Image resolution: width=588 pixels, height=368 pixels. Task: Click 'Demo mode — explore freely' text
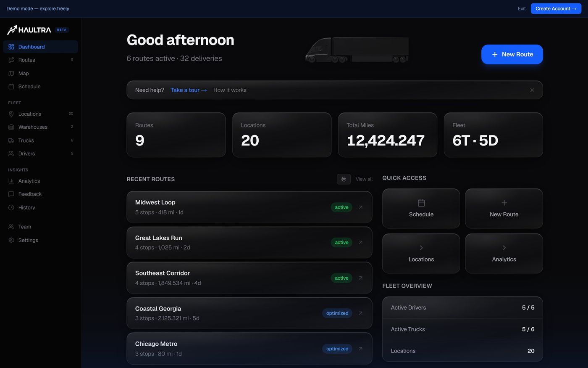(x=38, y=8)
